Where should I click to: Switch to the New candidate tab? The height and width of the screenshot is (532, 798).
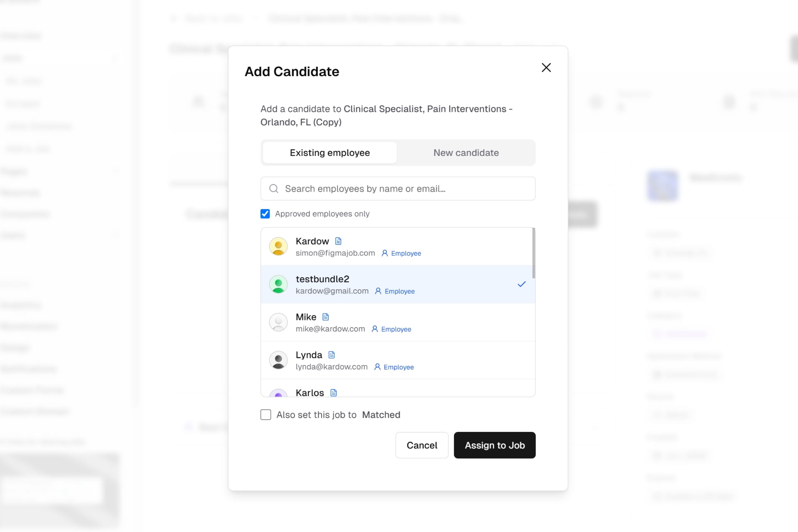point(466,153)
